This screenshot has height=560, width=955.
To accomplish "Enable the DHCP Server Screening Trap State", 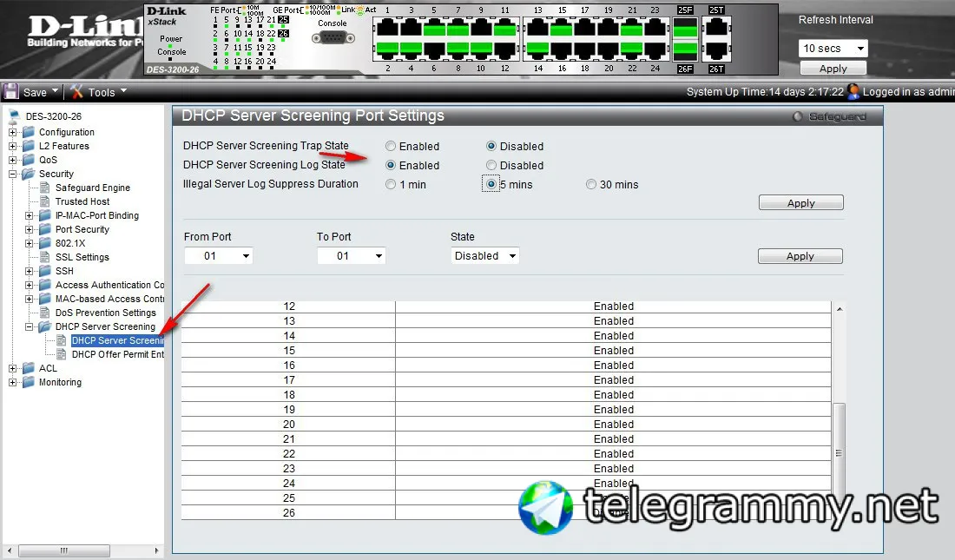I will coord(391,146).
